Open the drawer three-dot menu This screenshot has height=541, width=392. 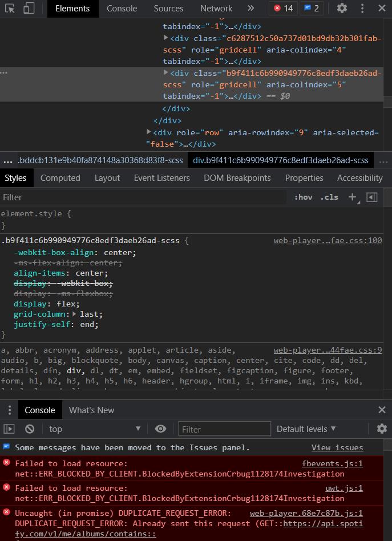point(9,410)
